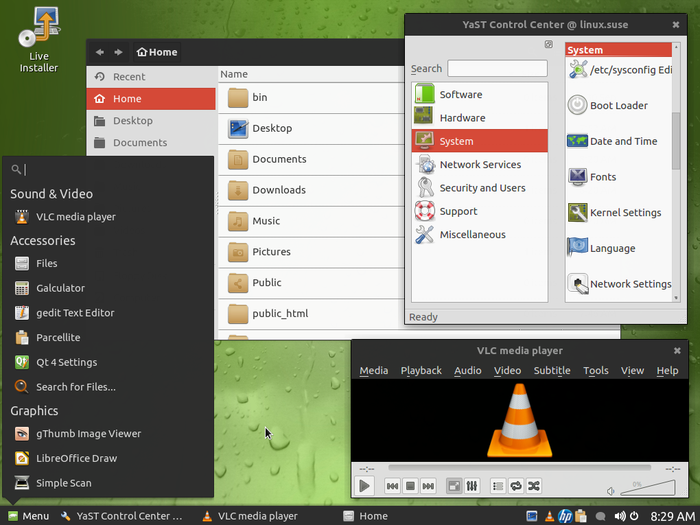Open Documents in file manager sidebar
Image resolution: width=700 pixels, height=525 pixels.
(140, 143)
